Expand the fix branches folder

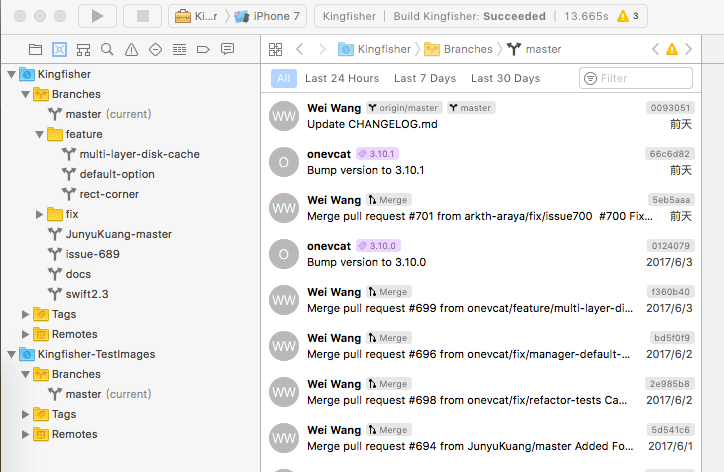click(x=40, y=214)
